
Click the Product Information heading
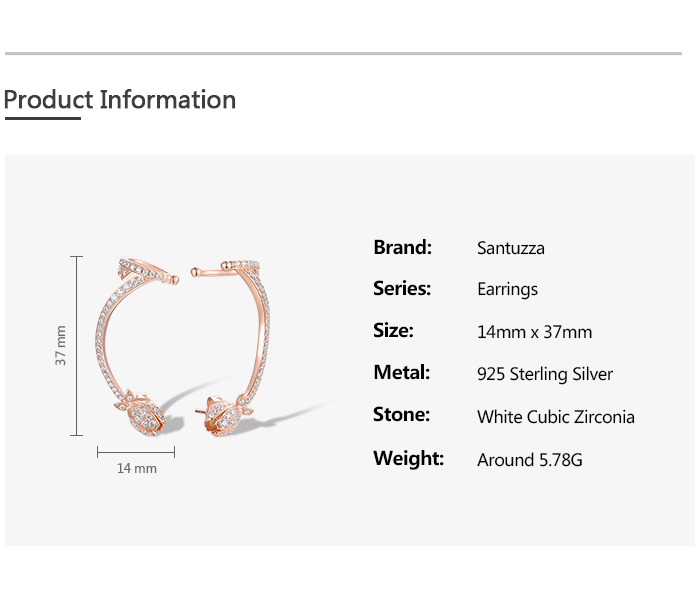point(120,100)
